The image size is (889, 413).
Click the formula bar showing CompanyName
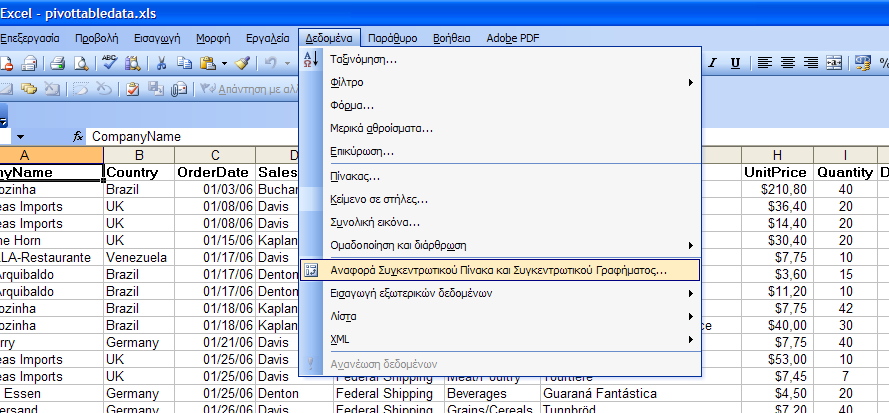click(x=193, y=137)
